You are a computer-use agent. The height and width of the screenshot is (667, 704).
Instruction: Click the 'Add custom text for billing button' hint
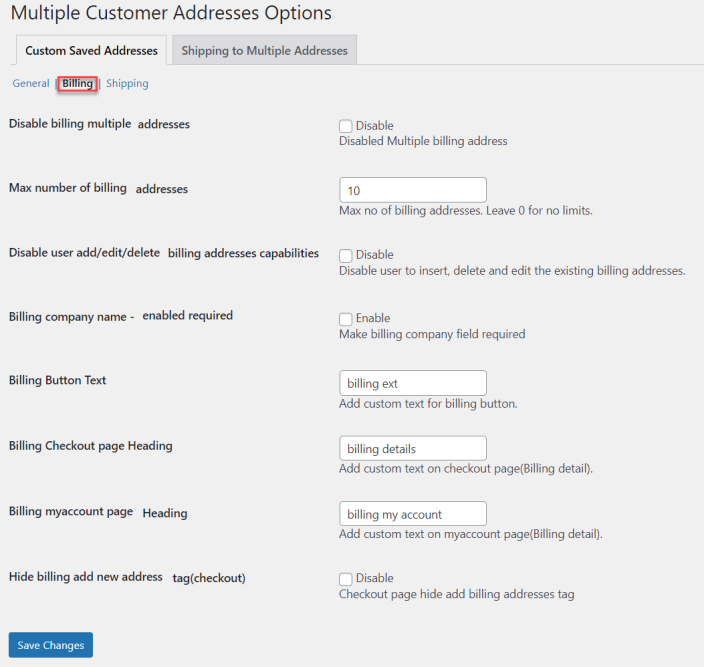point(428,404)
